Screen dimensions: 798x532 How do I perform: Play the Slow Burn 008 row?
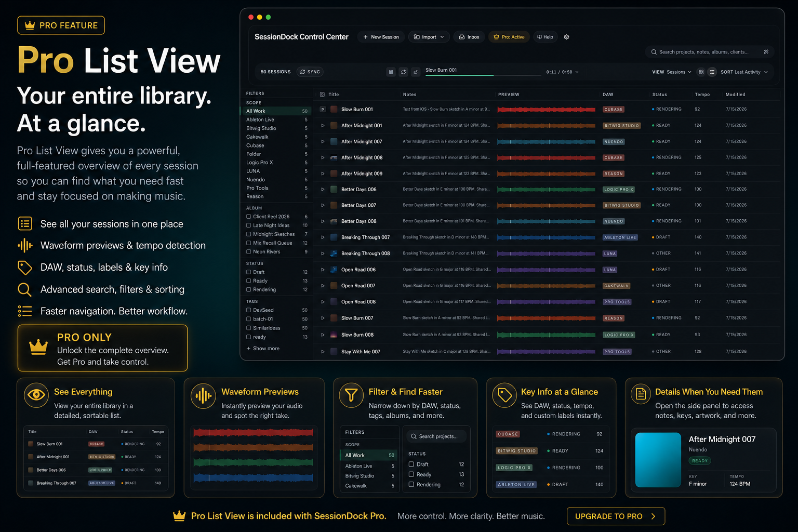coord(323,335)
